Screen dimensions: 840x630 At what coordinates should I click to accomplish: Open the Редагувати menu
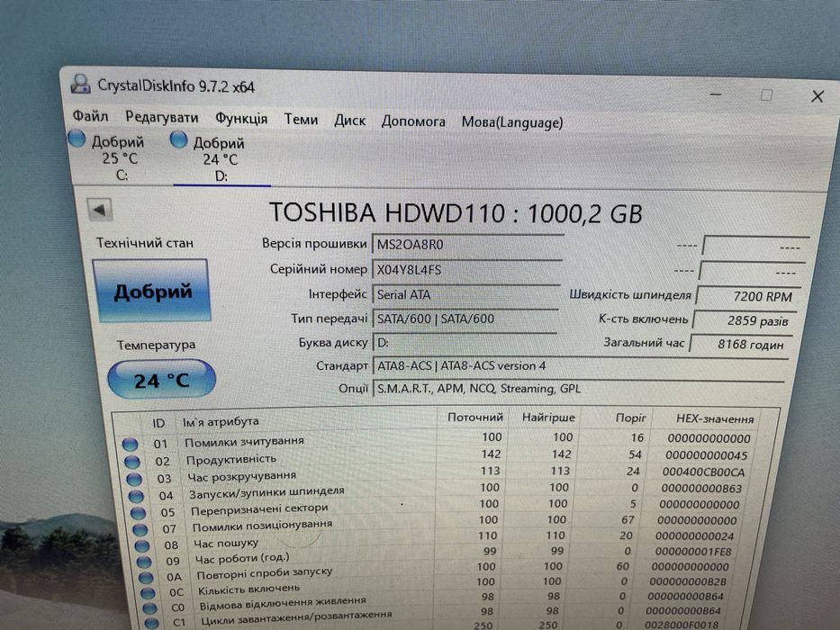click(162, 117)
